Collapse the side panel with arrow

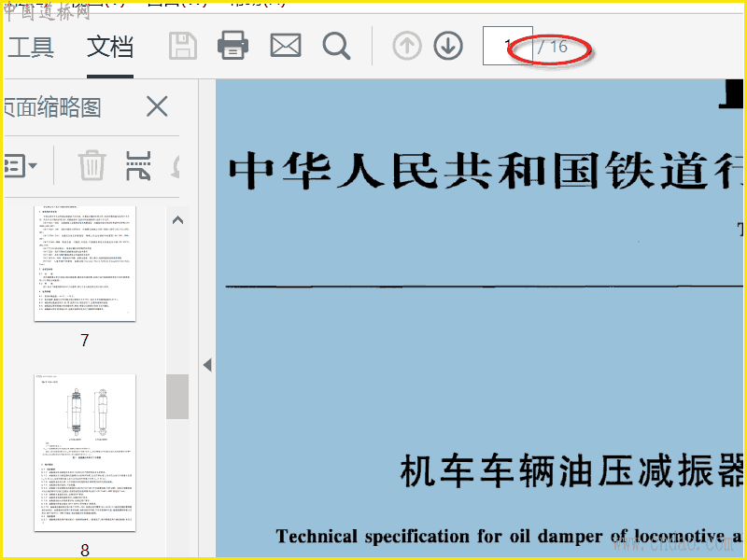[x=207, y=365]
